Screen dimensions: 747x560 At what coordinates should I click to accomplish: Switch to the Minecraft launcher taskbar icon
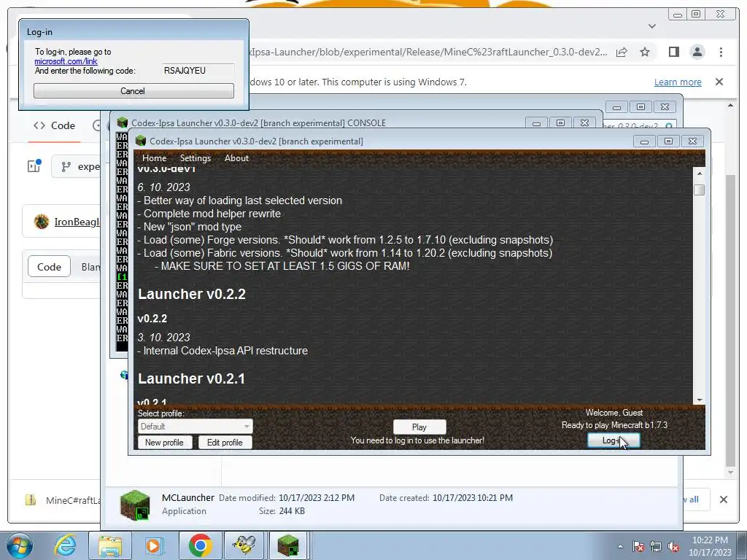288,545
